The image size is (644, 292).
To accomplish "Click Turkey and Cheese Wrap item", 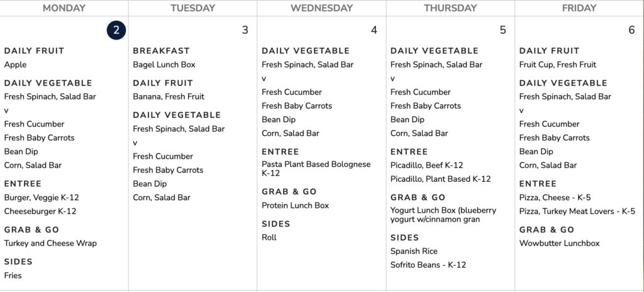I will (x=50, y=244).
